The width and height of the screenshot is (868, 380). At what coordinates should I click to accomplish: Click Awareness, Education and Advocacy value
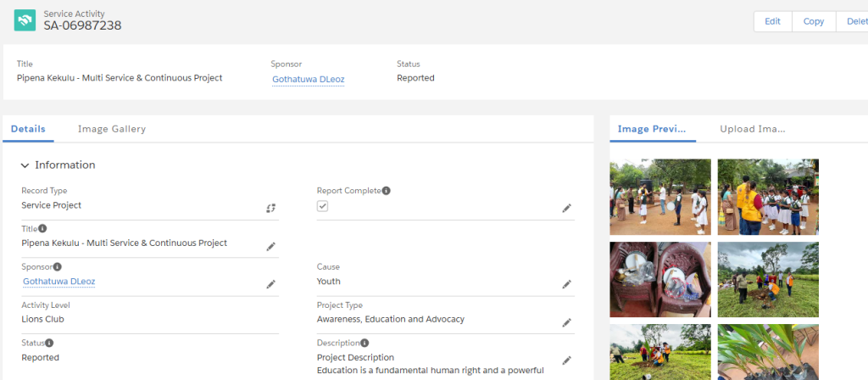pos(390,320)
